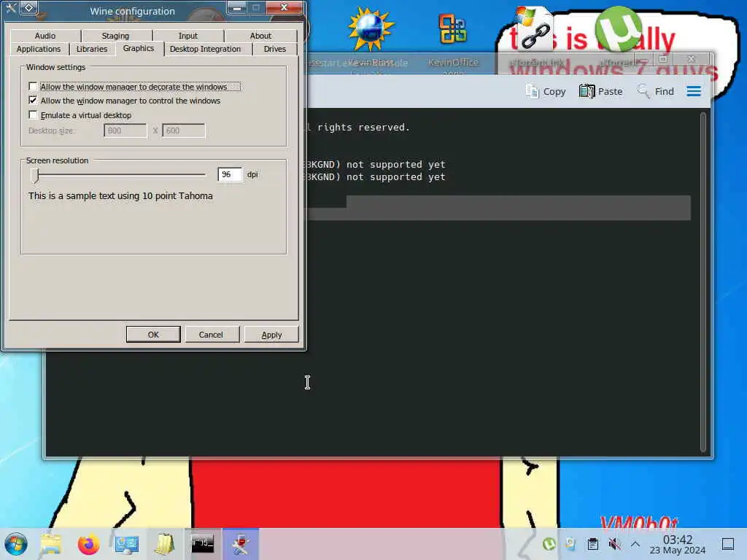This screenshot has width=747, height=560.
Task: Open the Start menu orb
Action: 16,544
